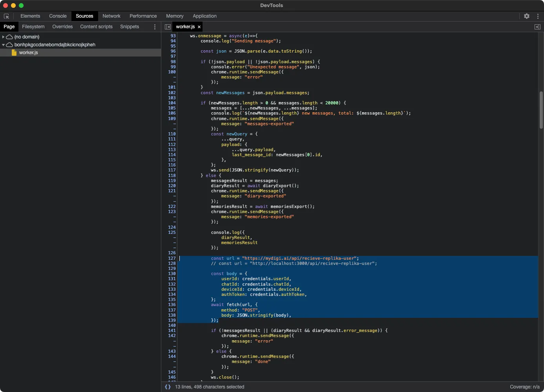Set breakpoint on line number 136

172,304
